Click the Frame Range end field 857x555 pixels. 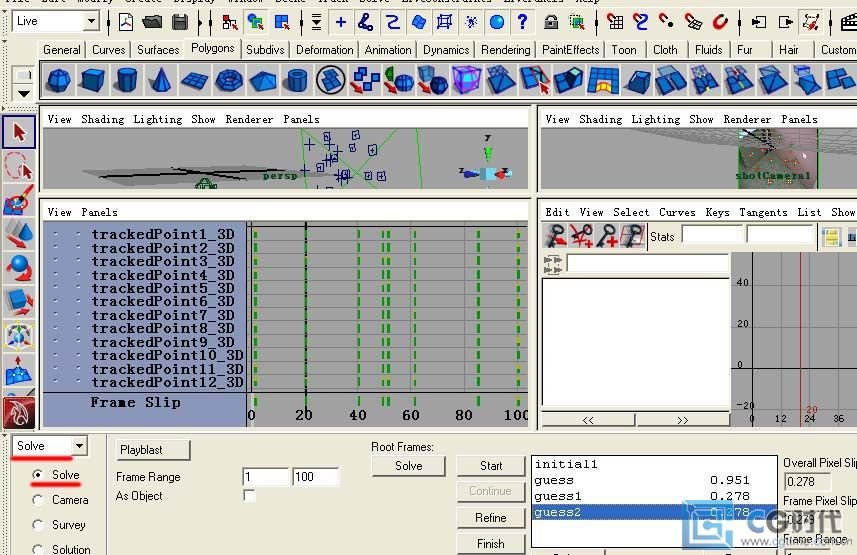(x=316, y=477)
